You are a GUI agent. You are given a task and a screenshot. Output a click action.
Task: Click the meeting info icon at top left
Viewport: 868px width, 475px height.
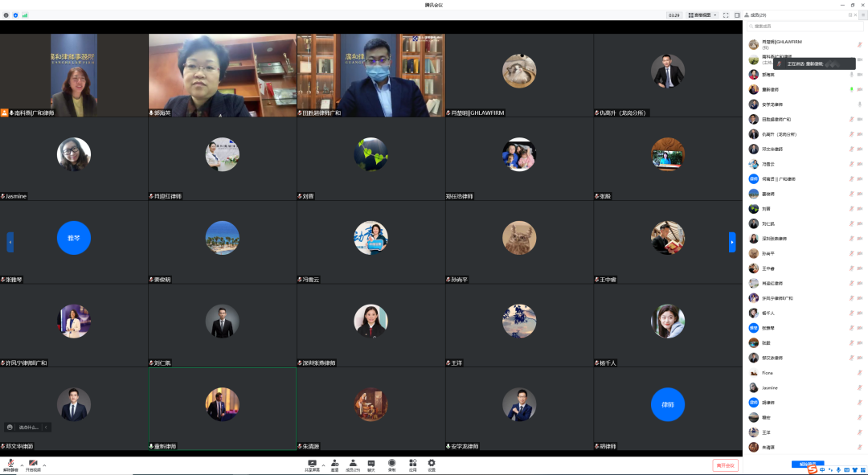(6, 15)
